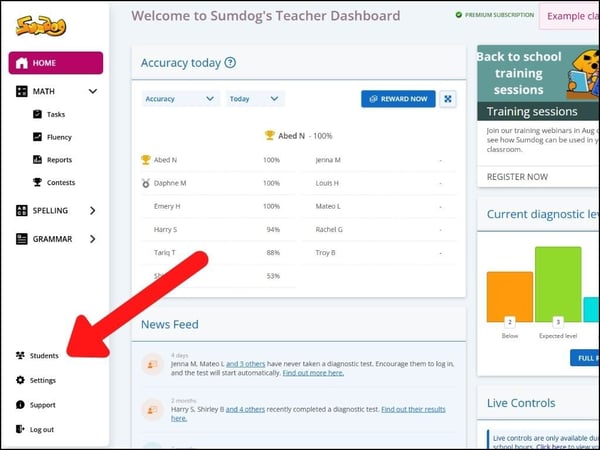Expand accuracy panel to fullscreen
The height and width of the screenshot is (450, 600).
point(448,99)
